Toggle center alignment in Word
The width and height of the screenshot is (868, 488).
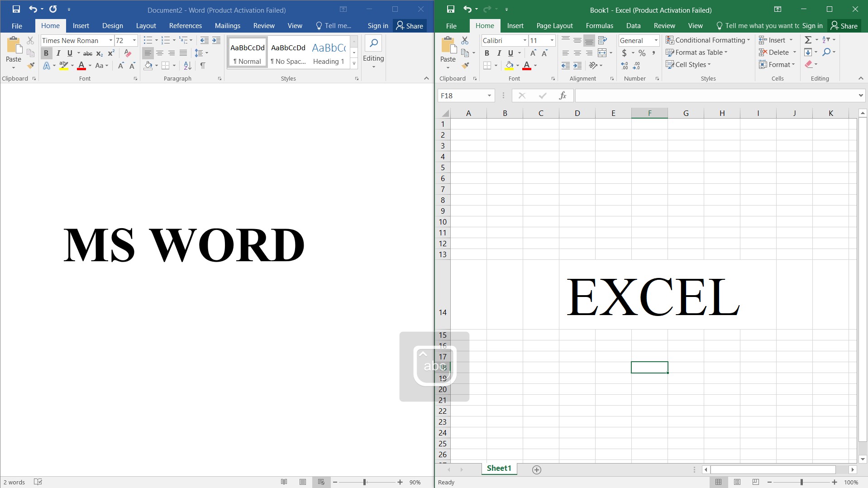click(x=159, y=53)
